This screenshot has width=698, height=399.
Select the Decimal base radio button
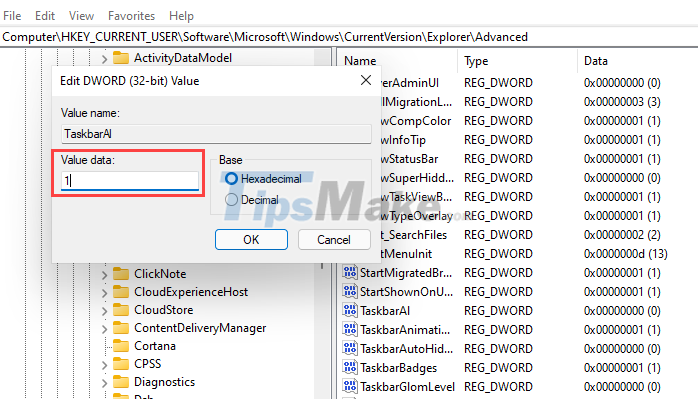pos(231,200)
